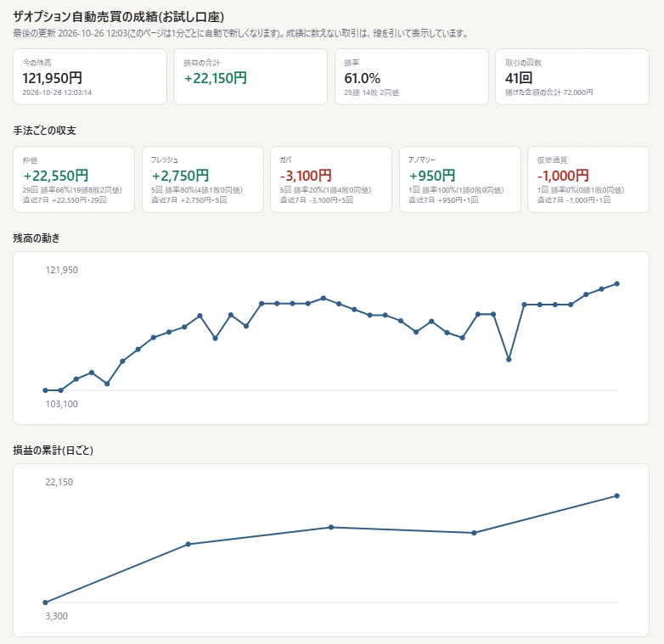This screenshot has height=644, width=664.
Task: Click the 3,300 axis label in cumulative chart
Action: (x=57, y=616)
